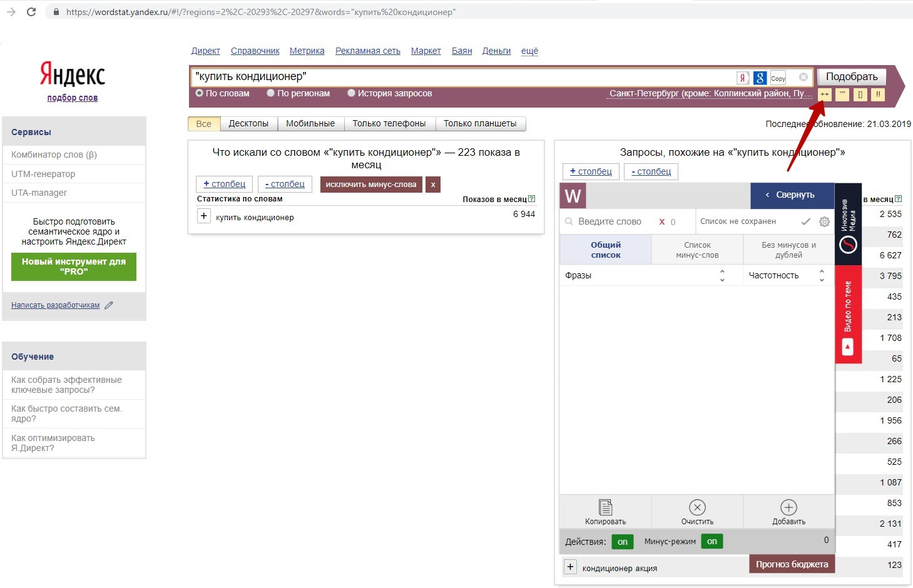Click the browser address bar URL
Screen dimensions: 913x588
pyautogui.click(x=261, y=12)
